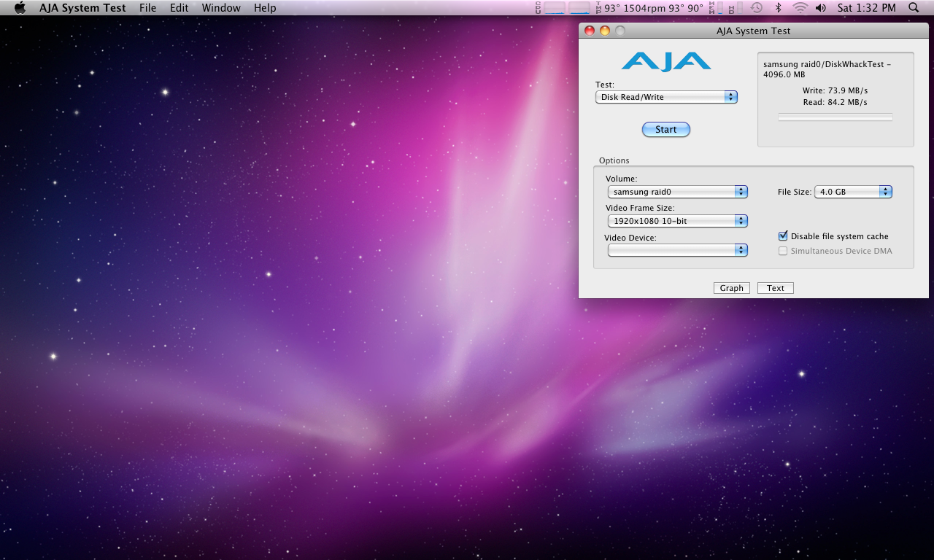Open the Volume dropdown showing samsung raid0
This screenshot has width=934, height=560.
[678, 192]
